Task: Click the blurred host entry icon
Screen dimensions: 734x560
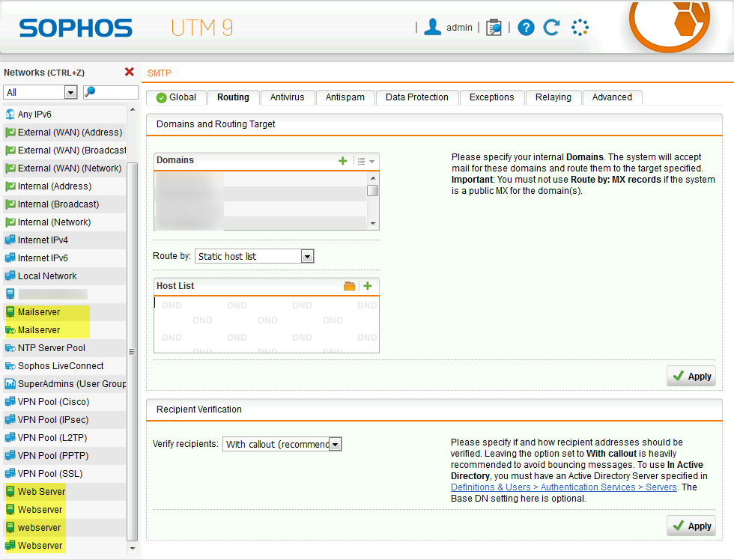Action: point(10,293)
